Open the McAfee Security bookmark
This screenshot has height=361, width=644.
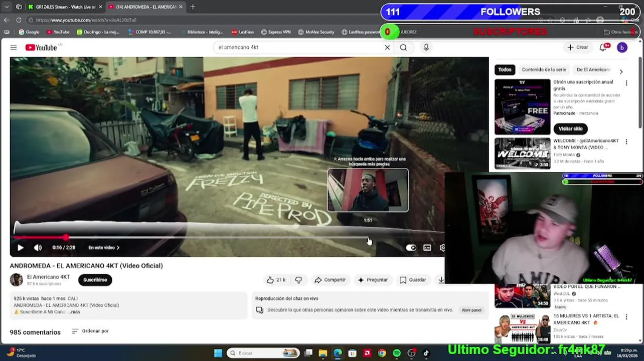pos(316,32)
